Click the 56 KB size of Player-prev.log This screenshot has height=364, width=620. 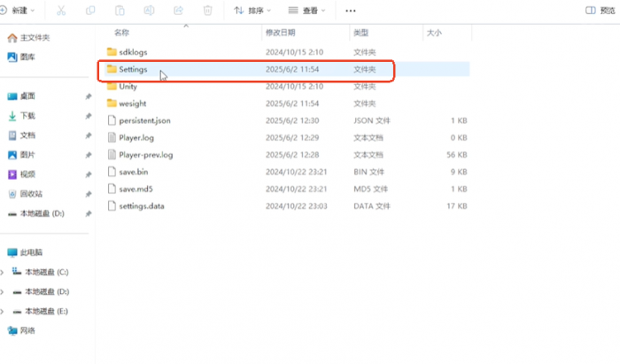tap(457, 154)
